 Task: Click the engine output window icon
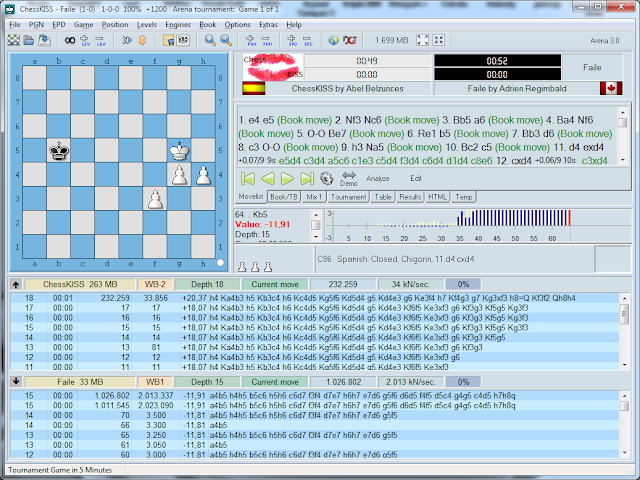(x=183, y=40)
